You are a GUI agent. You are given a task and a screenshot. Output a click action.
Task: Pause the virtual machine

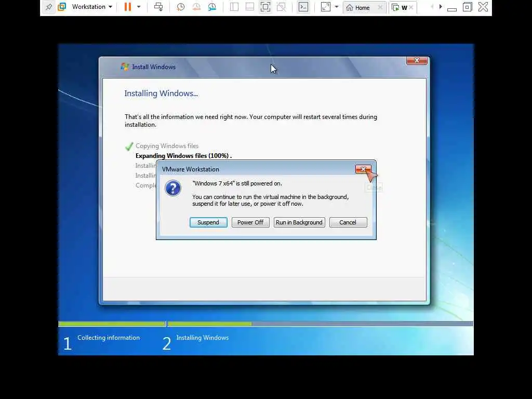point(128,7)
